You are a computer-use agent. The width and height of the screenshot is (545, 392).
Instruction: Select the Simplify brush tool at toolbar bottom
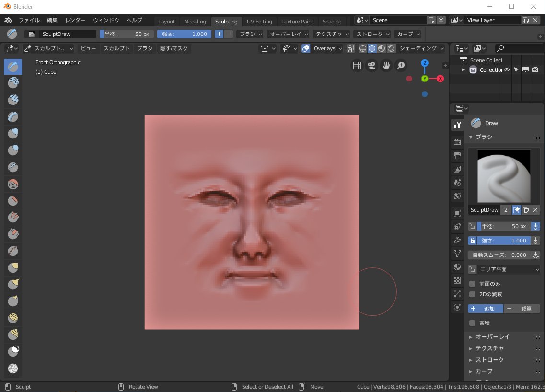click(x=13, y=369)
